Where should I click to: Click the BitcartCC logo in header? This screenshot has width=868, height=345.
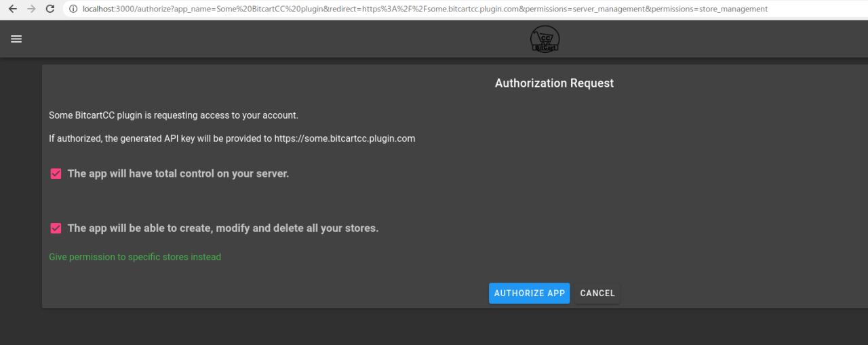(545, 40)
